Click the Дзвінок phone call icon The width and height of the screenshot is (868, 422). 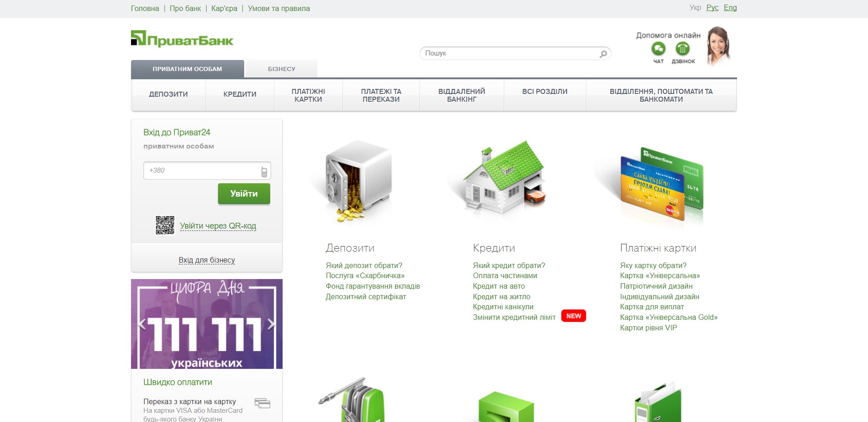click(682, 49)
